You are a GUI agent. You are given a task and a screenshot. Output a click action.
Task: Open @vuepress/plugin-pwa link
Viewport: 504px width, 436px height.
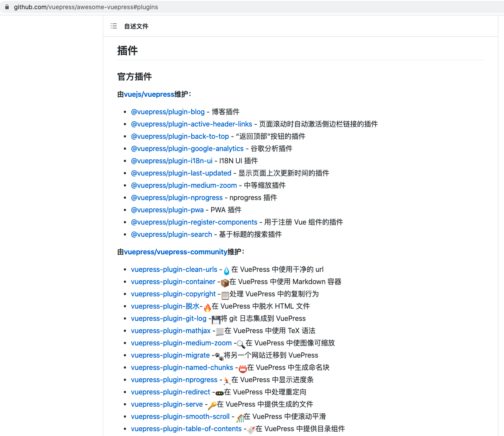coord(167,210)
